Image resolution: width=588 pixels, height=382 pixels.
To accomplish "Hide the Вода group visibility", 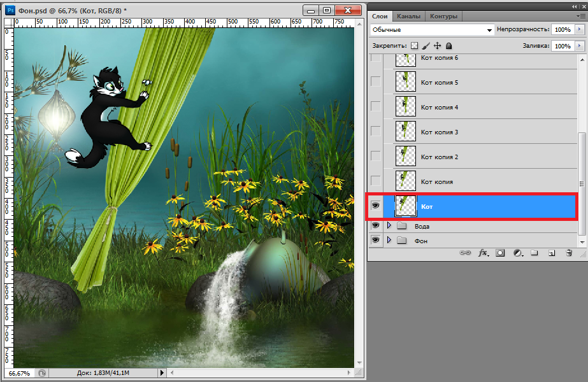I will click(375, 225).
